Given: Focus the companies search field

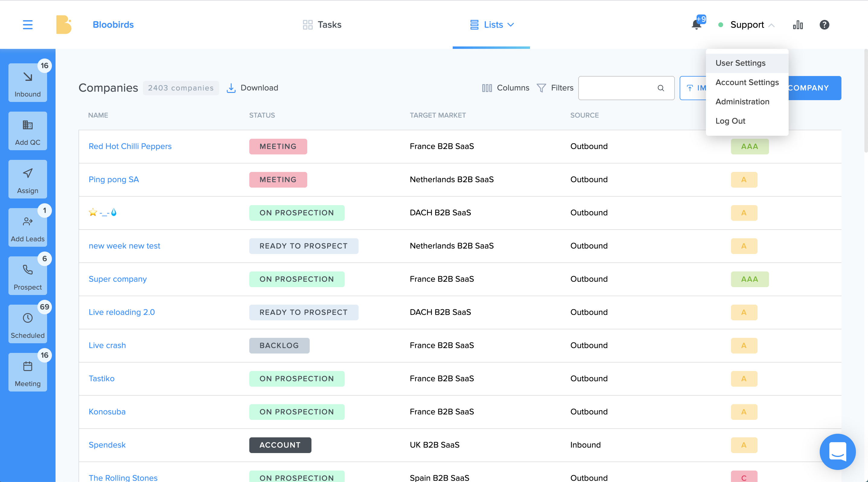Looking at the screenshot, I should click(626, 88).
